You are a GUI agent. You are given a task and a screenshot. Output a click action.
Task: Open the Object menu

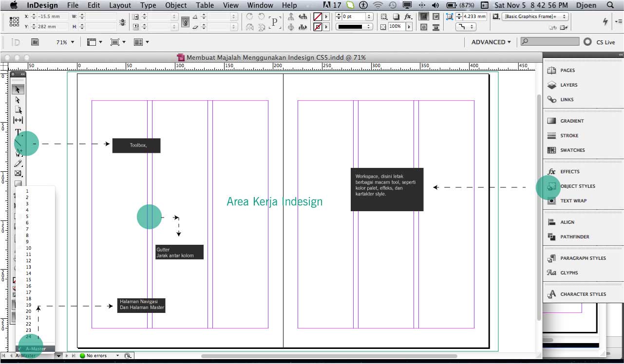[175, 5]
